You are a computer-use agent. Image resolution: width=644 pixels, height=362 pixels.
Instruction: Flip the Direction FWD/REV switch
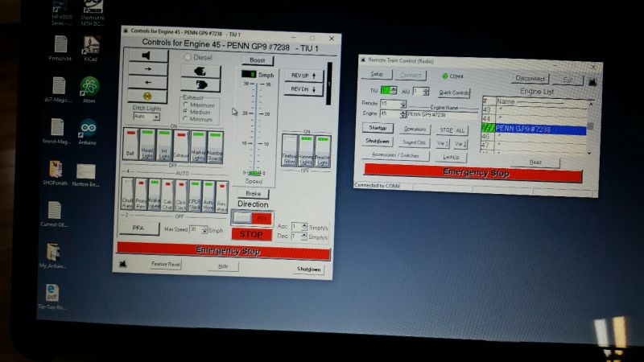[252, 218]
